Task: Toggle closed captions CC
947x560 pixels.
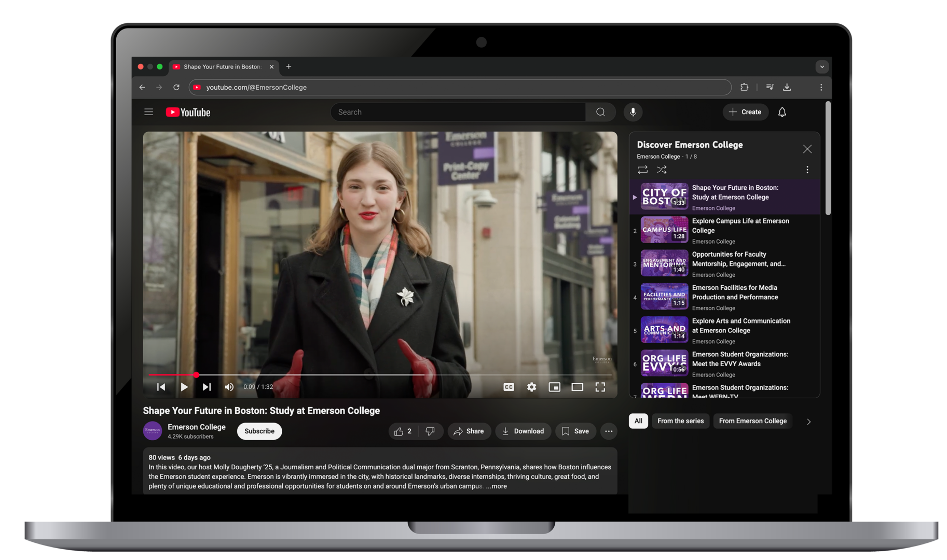Action: pyautogui.click(x=509, y=387)
